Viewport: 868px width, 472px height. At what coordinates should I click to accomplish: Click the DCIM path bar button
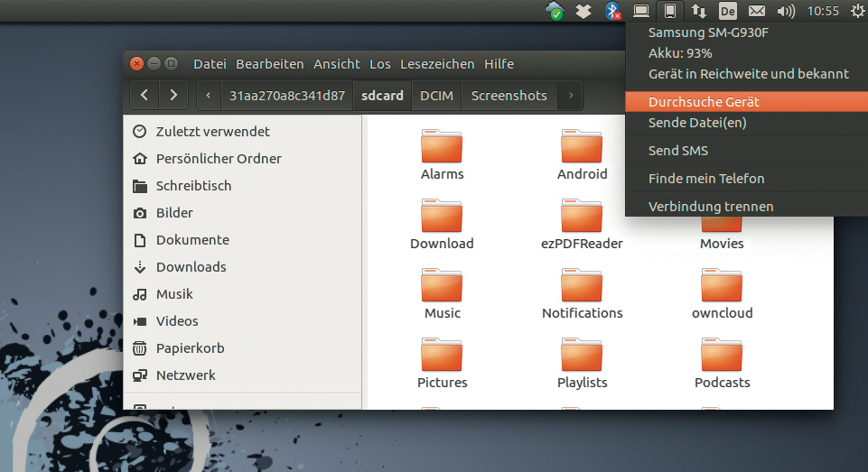(437, 95)
